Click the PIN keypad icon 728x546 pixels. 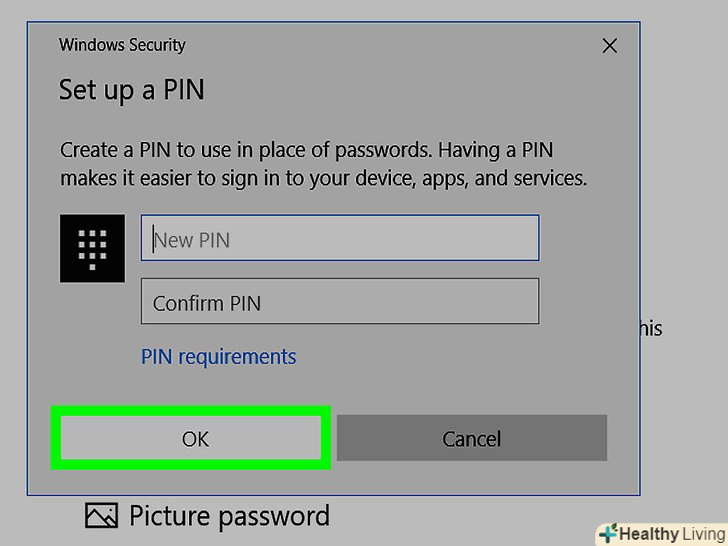[x=92, y=247]
